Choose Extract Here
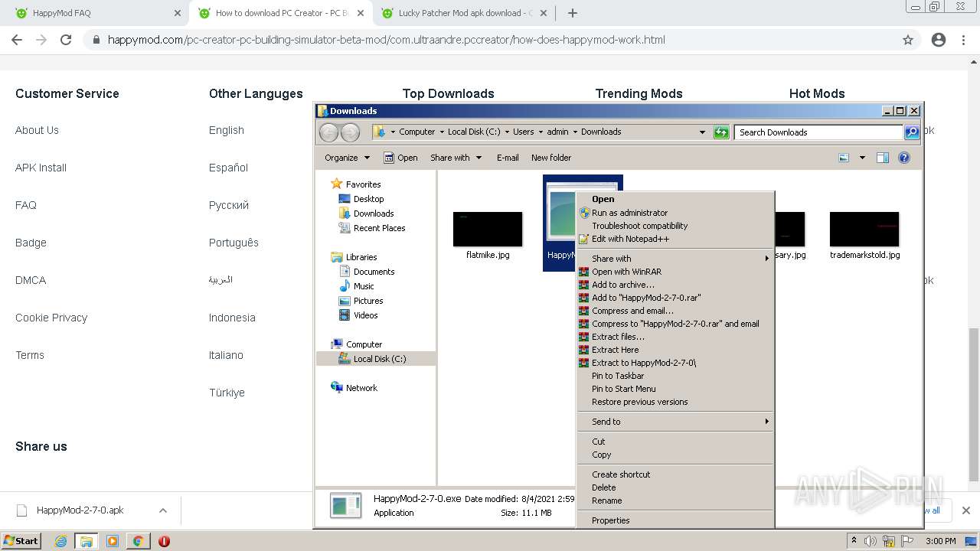This screenshot has width=980, height=551. point(675,350)
